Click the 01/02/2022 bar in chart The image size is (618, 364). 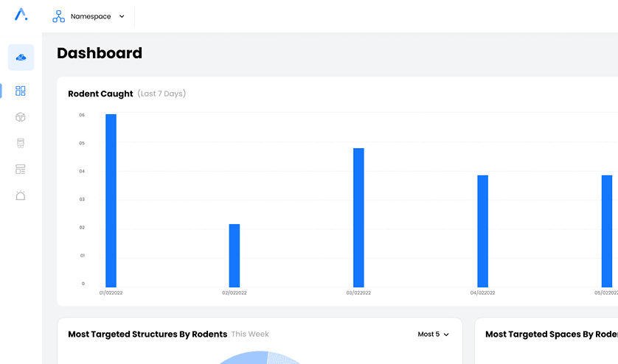point(111,200)
